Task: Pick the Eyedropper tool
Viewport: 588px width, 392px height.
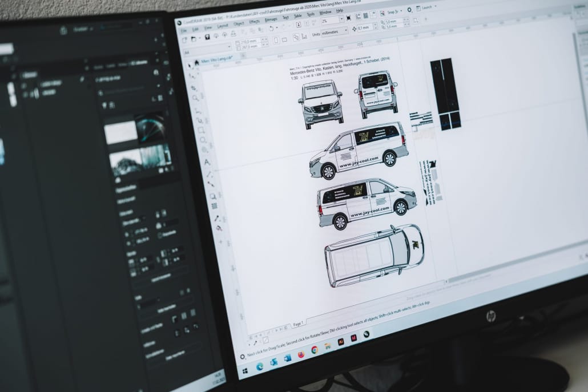Action: point(216,218)
